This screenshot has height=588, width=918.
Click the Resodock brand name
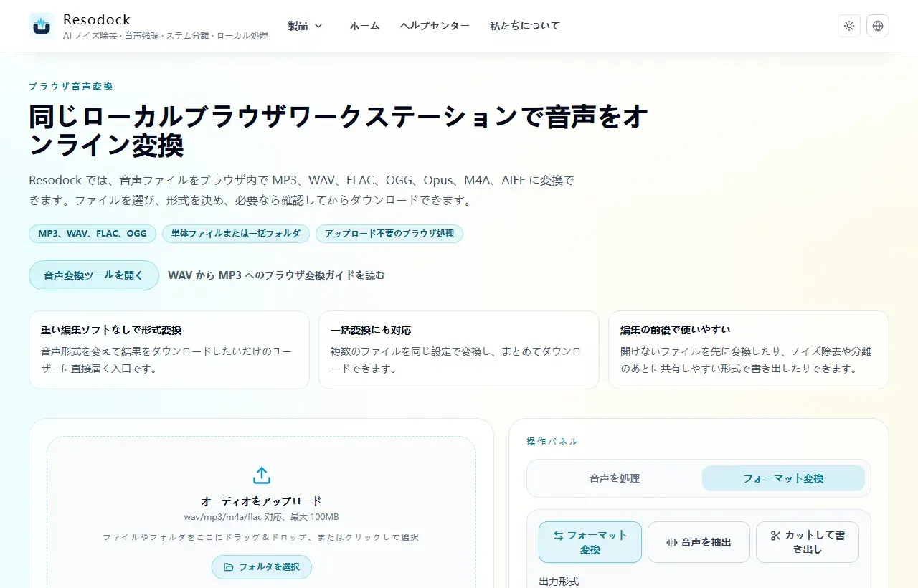click(x=97, y=19)
